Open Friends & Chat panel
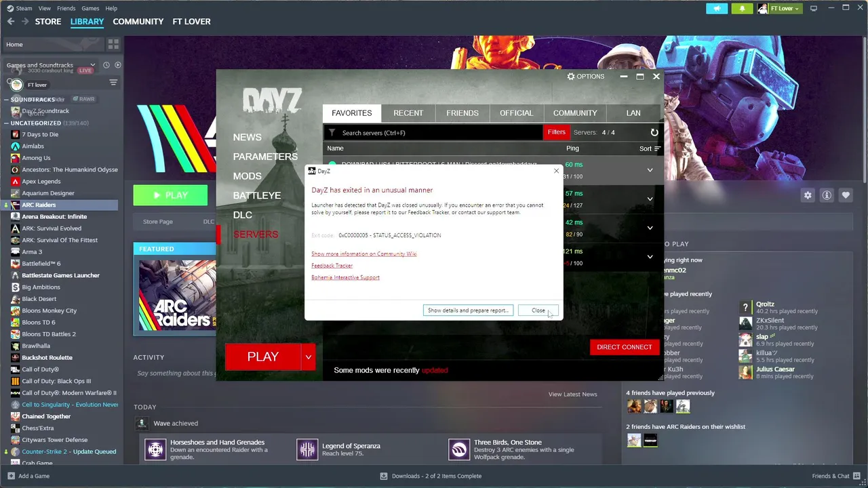The image size is (868, 488). pyautogui.click(x=835, y=476)
